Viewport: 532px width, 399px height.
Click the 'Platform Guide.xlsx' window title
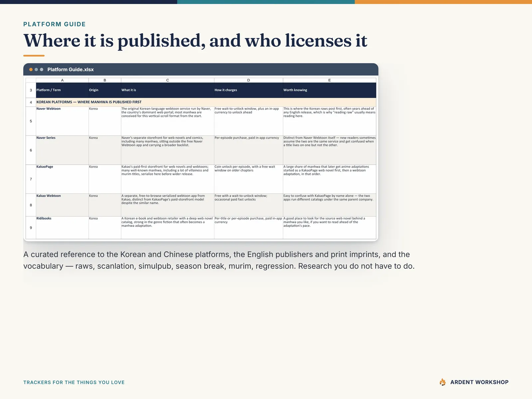pyautogui.click(x=70, y=69)
